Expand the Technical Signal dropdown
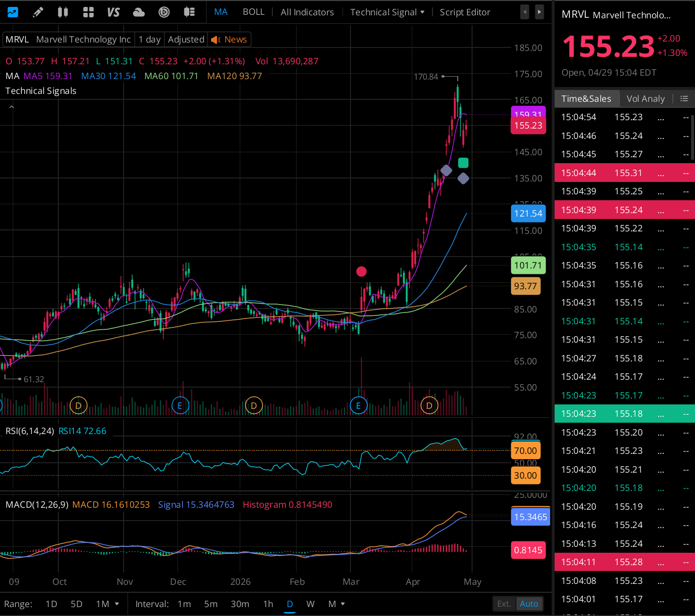The image size is (695, 616). 388,12
